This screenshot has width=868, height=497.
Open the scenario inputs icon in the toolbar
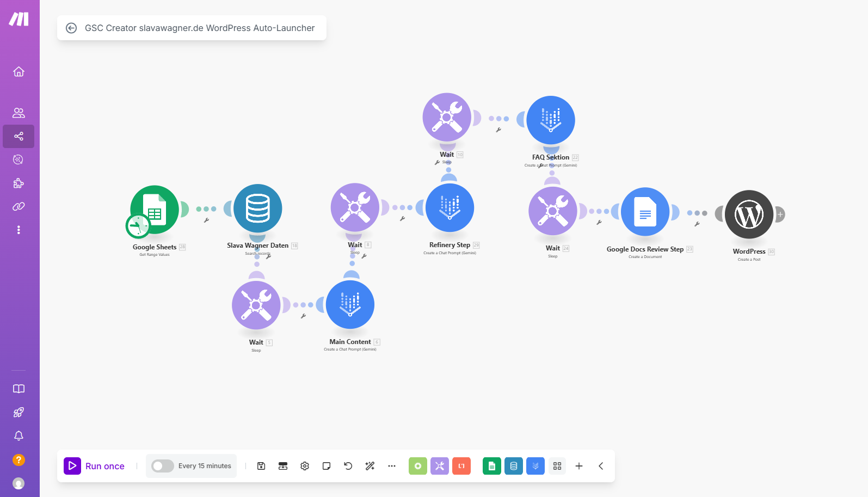[x=283, y=466]
